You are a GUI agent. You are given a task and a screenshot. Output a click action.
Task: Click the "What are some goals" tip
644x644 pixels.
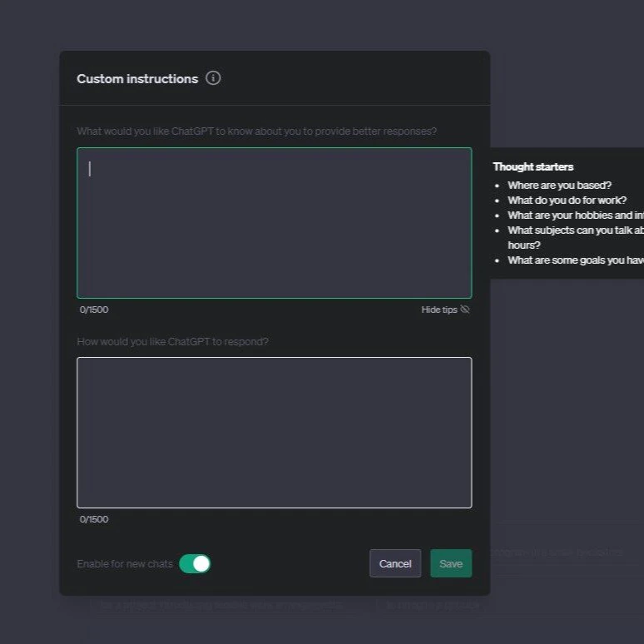576,260
